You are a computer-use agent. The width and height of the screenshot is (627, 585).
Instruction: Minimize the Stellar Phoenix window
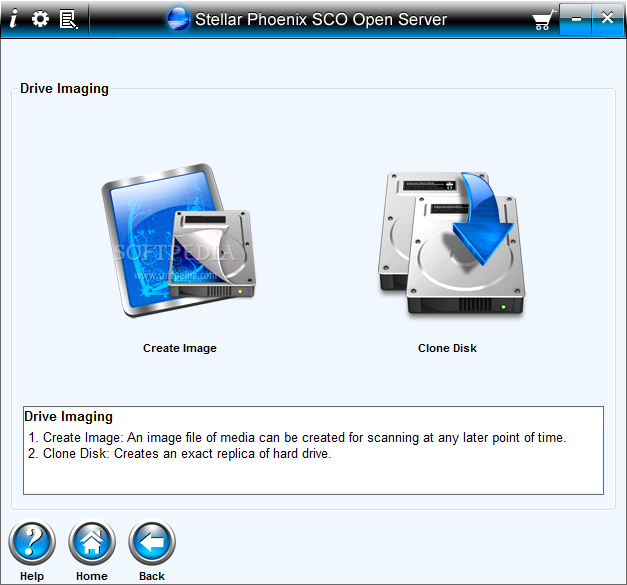tap(575, 19)
